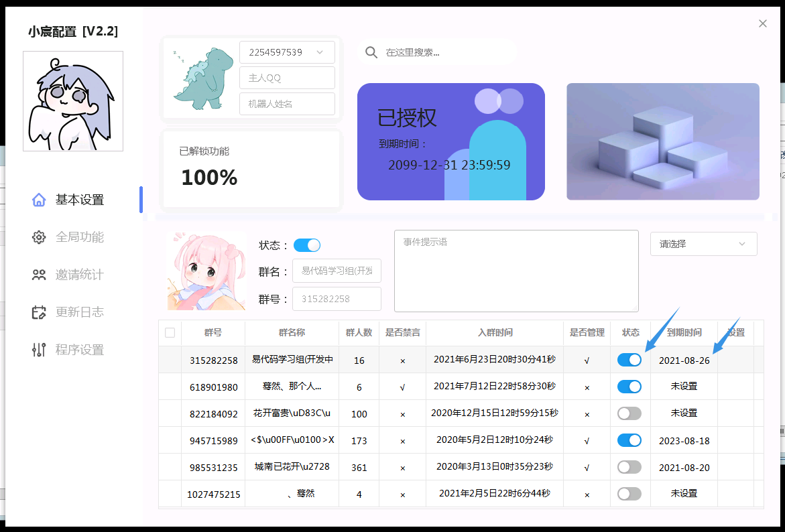Click group name 易代码学习组(开发中
Image resolution: width=785 pixels, height=532 pixels.
(292, 359)
